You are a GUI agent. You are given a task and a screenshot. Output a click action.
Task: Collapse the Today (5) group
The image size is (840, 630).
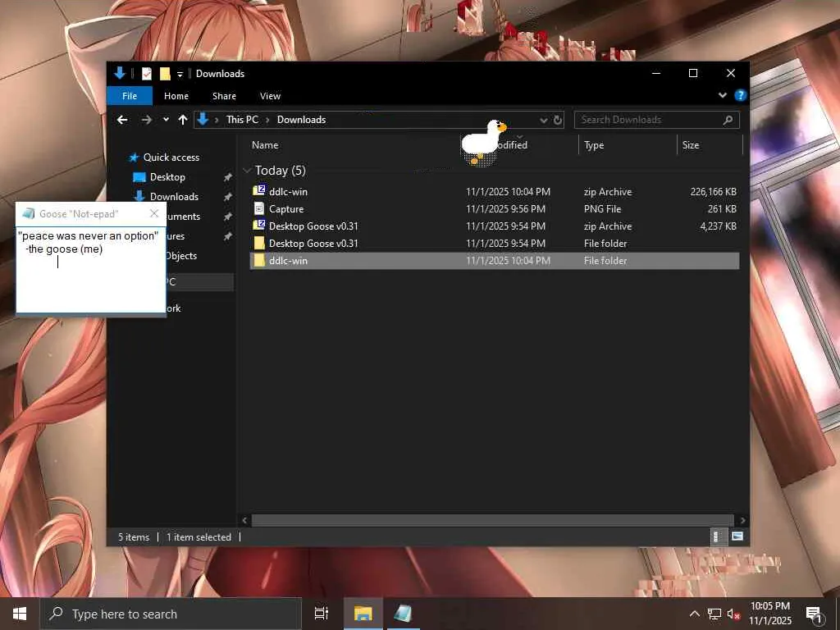[247, 171]
